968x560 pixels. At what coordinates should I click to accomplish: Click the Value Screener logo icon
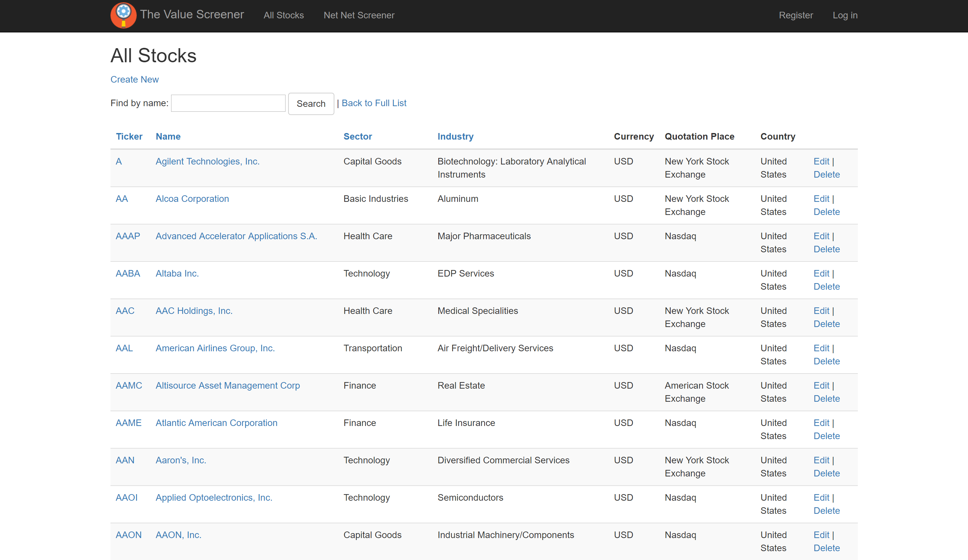click(x=123, y=15)
